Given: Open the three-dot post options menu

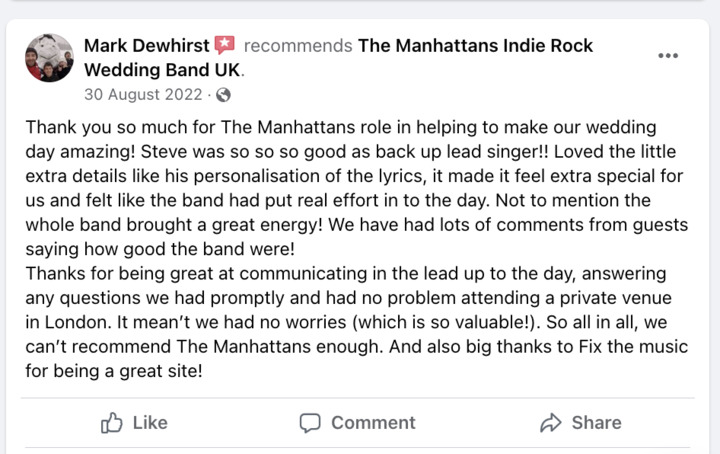Looking at the screenshot, I should [668, 56].
